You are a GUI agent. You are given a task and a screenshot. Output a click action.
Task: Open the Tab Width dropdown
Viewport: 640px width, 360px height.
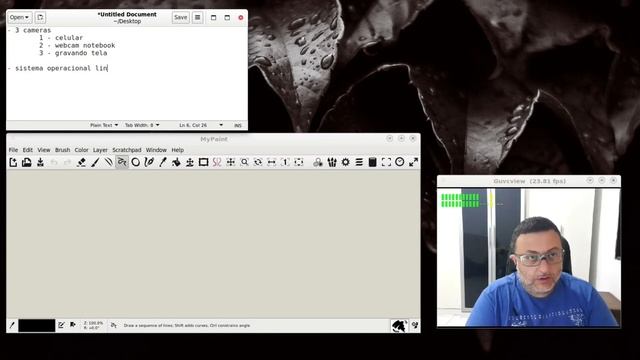click(142, 125)
